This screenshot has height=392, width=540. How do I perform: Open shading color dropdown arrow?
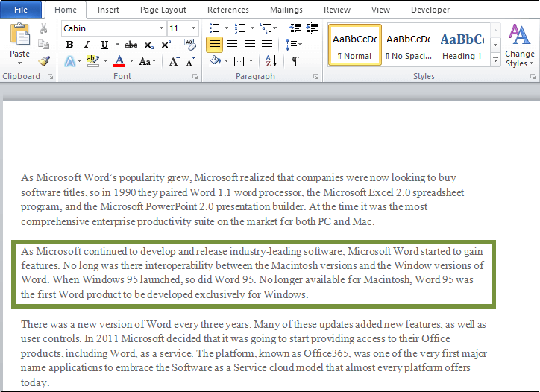click(226, 61)
